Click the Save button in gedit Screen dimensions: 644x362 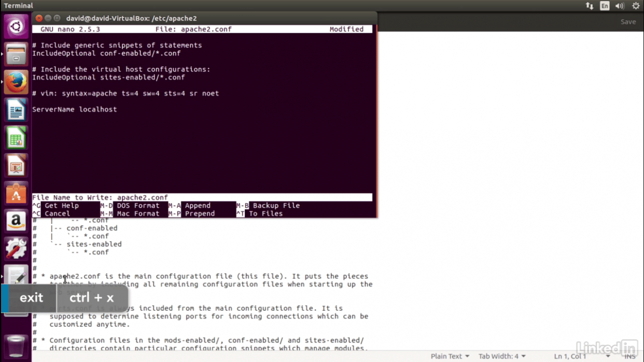pos(628,22)
